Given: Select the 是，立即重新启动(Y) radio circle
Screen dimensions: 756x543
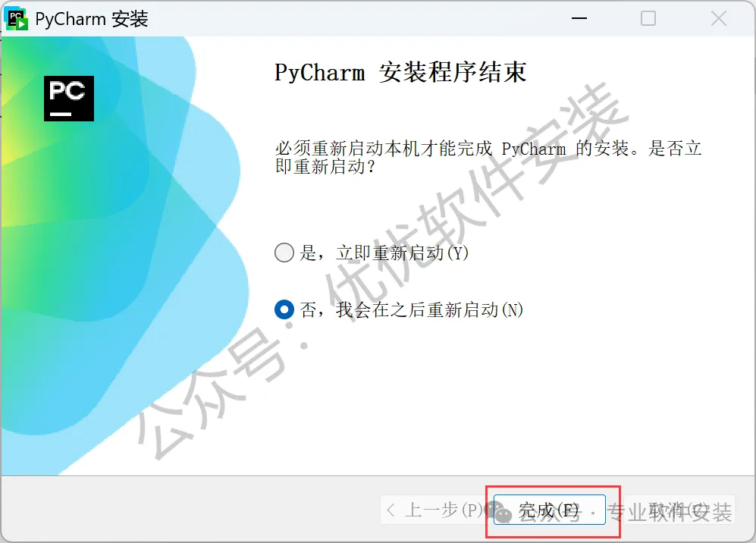Looking at the screenshot, I should 284,253.
